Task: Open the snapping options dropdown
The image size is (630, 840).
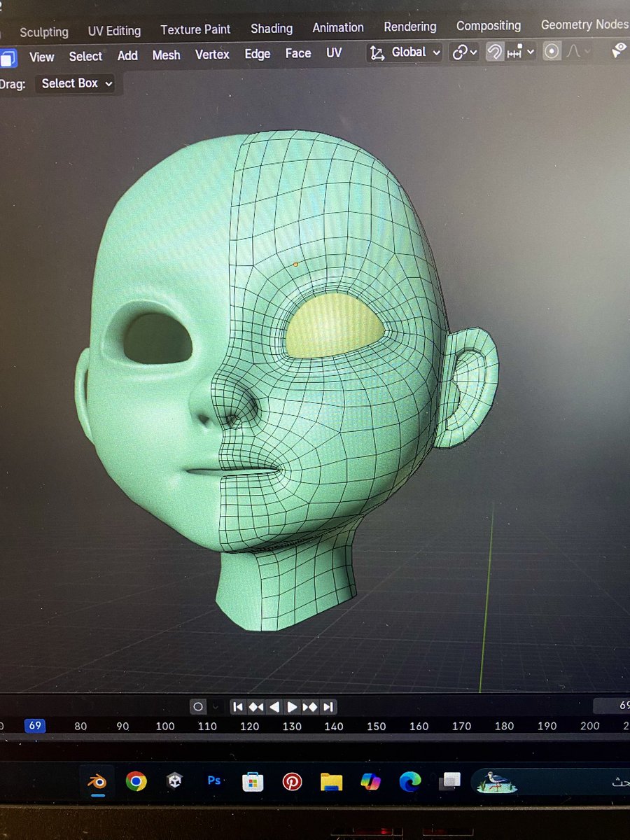Action: pos(521,51)
